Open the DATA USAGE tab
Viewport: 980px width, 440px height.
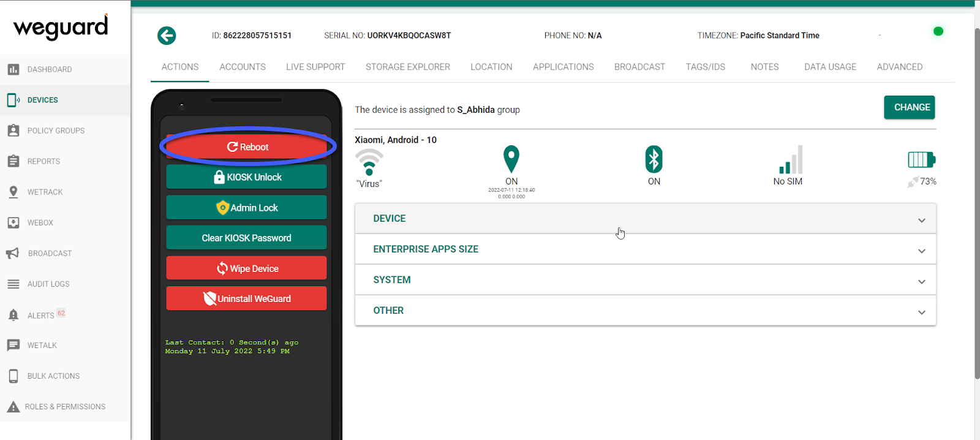[x=830, y=67]
